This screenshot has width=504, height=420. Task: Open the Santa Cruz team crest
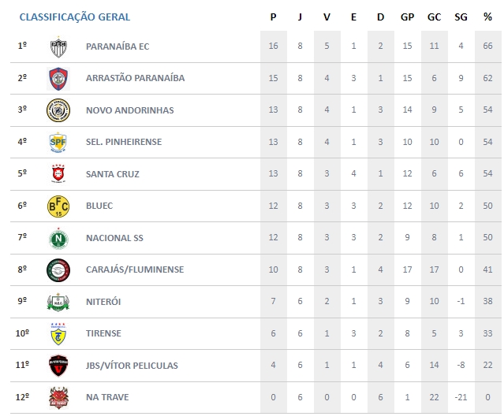click(x=58, y=174)
